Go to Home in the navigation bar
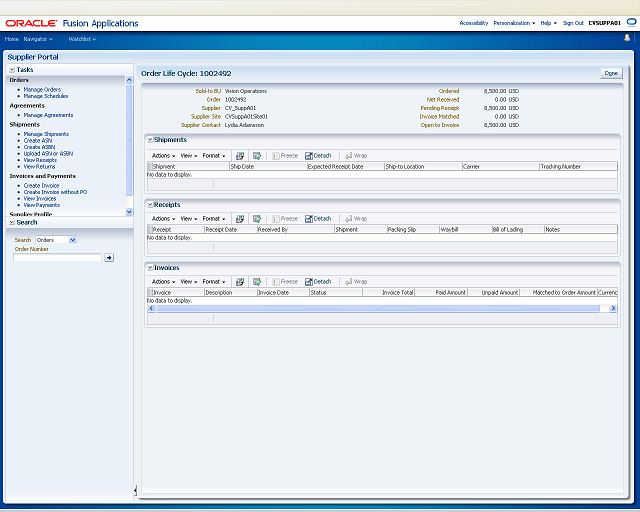The width and height of the screenshot is (640, 512). pyautogui.click(x=11, y=39)
